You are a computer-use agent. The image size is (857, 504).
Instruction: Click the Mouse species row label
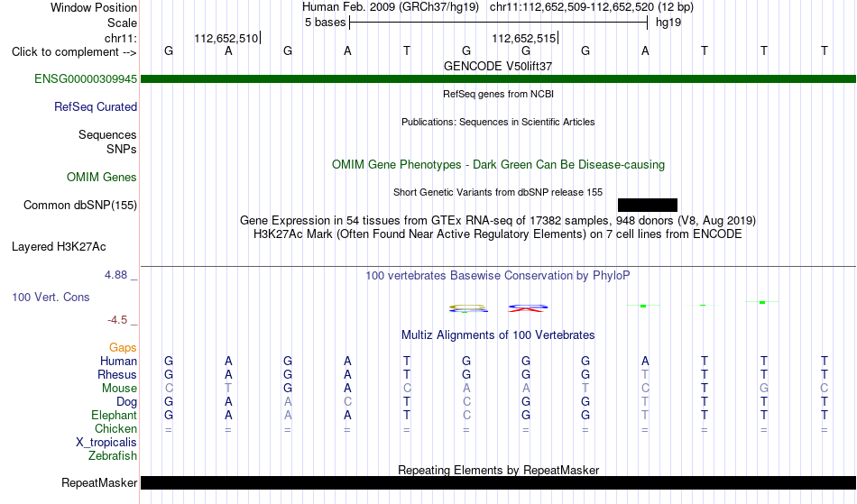coord(119,389)
